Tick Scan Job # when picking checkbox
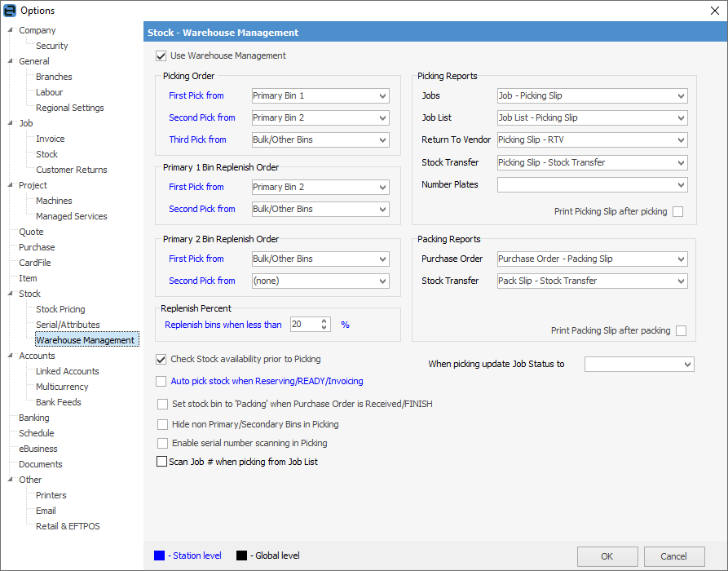728x571 pixels. tap(161, 462)
